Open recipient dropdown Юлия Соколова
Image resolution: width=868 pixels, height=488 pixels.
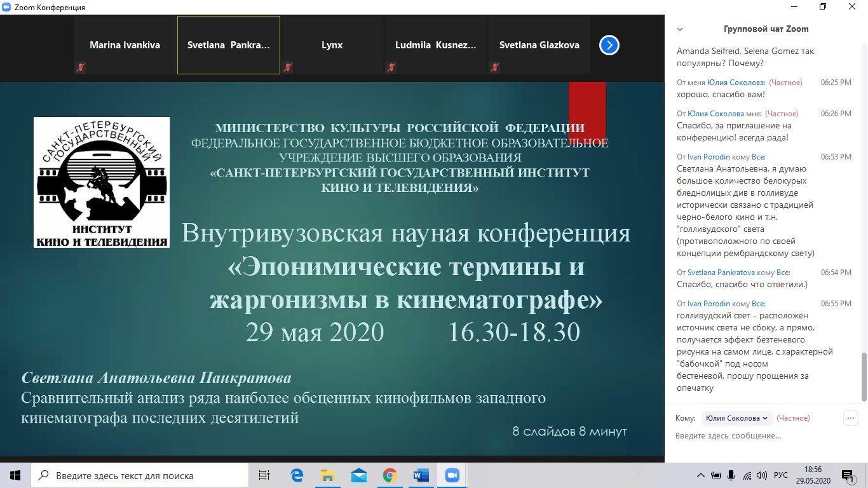pyautogui.click(x=736, y=418)
